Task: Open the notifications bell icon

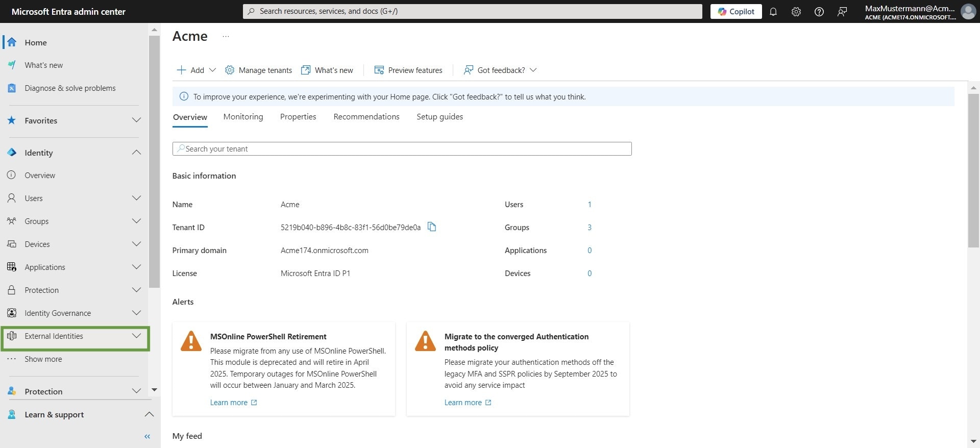Action: pyautogui.click(x=773, y=12)
